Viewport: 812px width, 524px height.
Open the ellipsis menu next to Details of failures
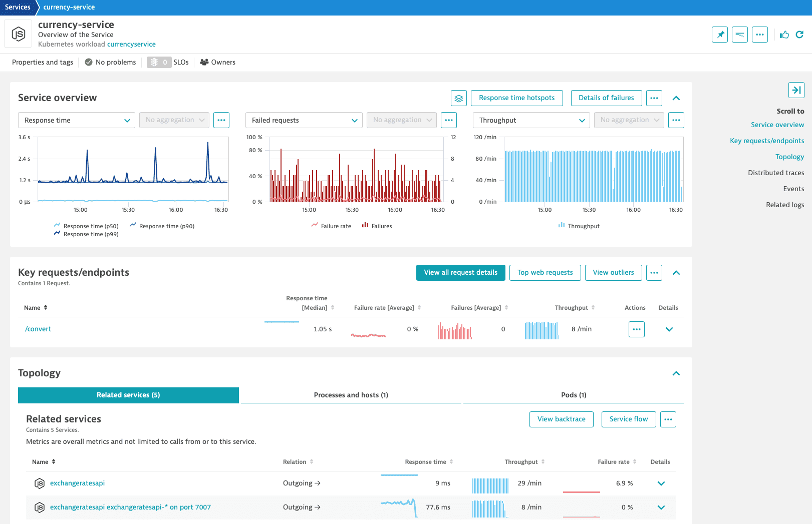654,98
